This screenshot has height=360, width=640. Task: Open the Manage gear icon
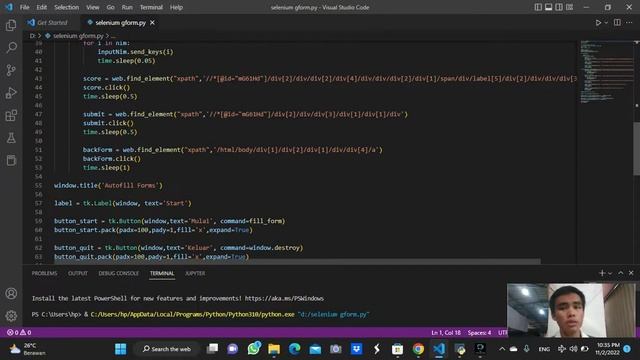point(11,316)
